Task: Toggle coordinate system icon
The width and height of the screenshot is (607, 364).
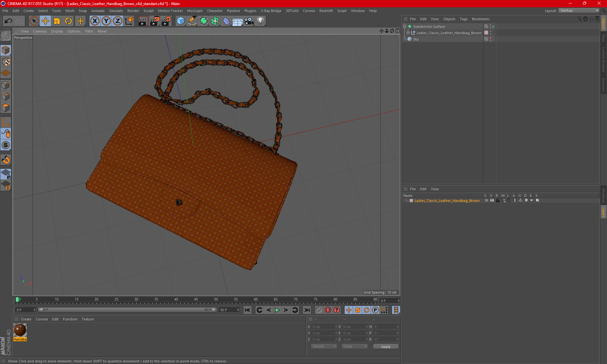Action: tap(129, 21)
